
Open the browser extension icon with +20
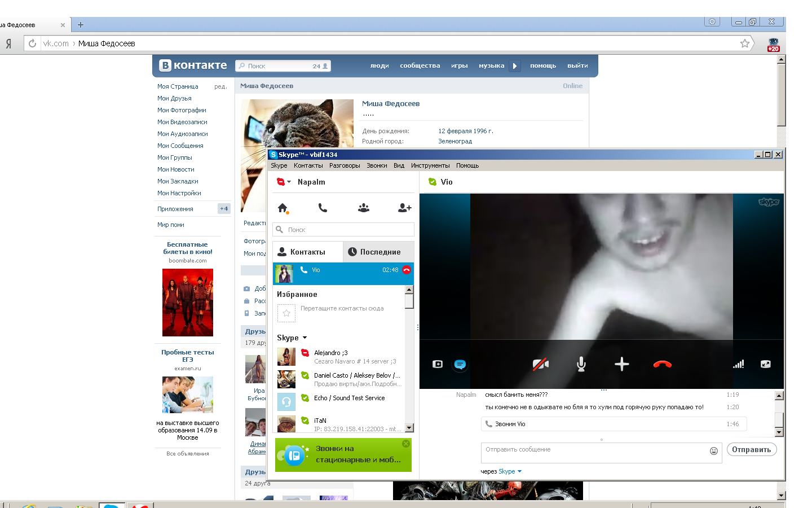click(773, 45)
